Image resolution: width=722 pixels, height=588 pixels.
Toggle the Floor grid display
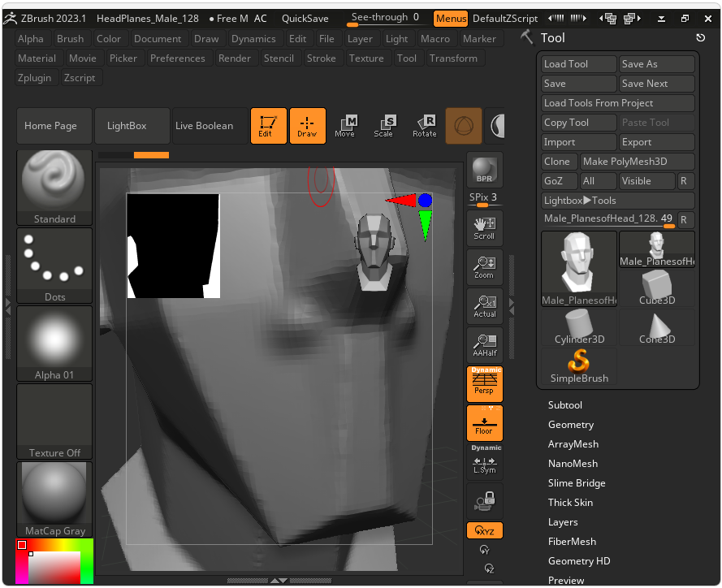point(484,423)
